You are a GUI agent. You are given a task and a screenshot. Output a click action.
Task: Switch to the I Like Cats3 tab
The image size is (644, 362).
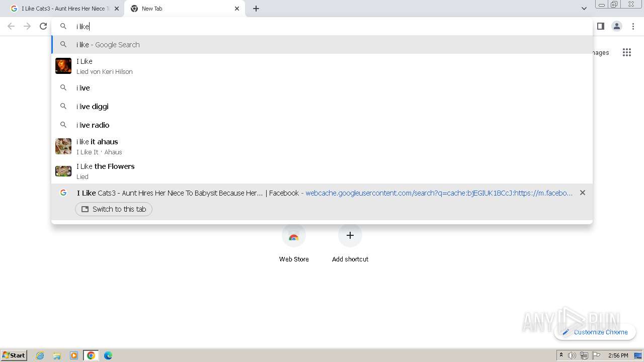(x=64, y=9)
